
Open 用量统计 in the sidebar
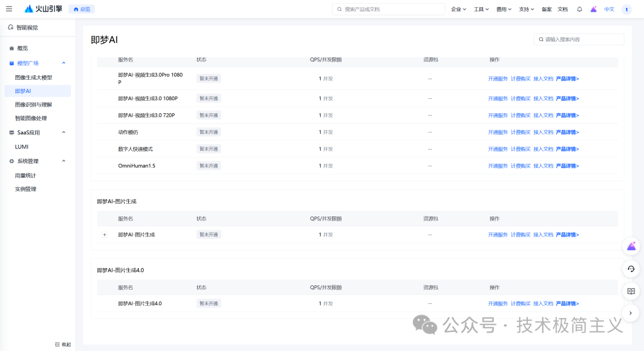pyautogui.click(x=26, y=175)
